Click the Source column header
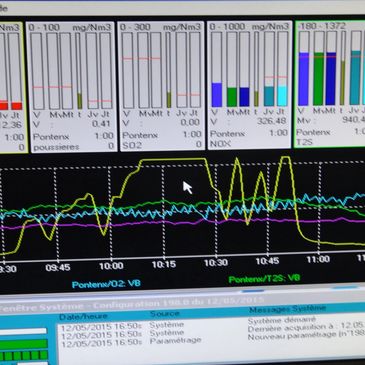This screenshot has width=365, height=365. point(165,314)
